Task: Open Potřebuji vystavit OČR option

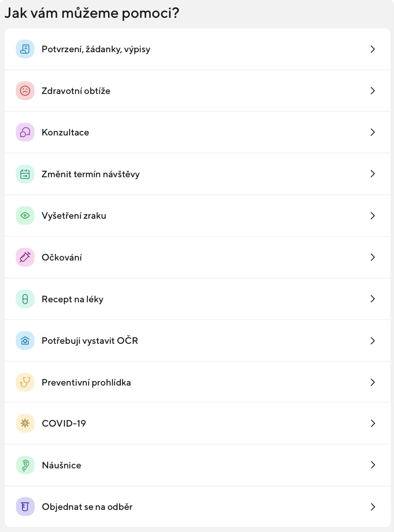Action: click(90, 341)
